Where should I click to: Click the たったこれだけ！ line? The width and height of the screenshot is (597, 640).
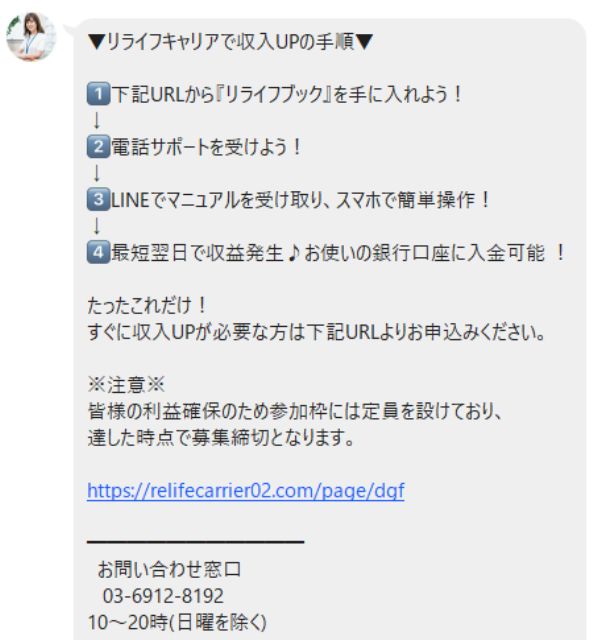(147, 305)
